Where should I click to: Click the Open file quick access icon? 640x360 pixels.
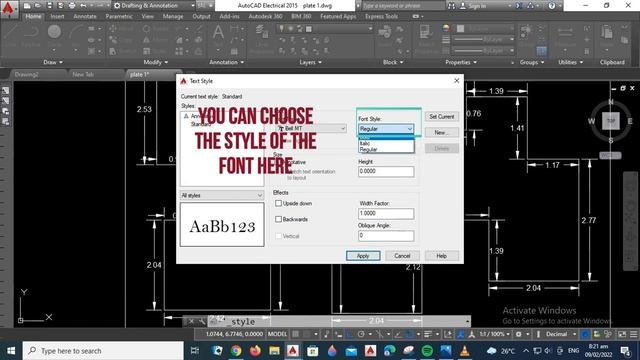[x=38, y=6]
